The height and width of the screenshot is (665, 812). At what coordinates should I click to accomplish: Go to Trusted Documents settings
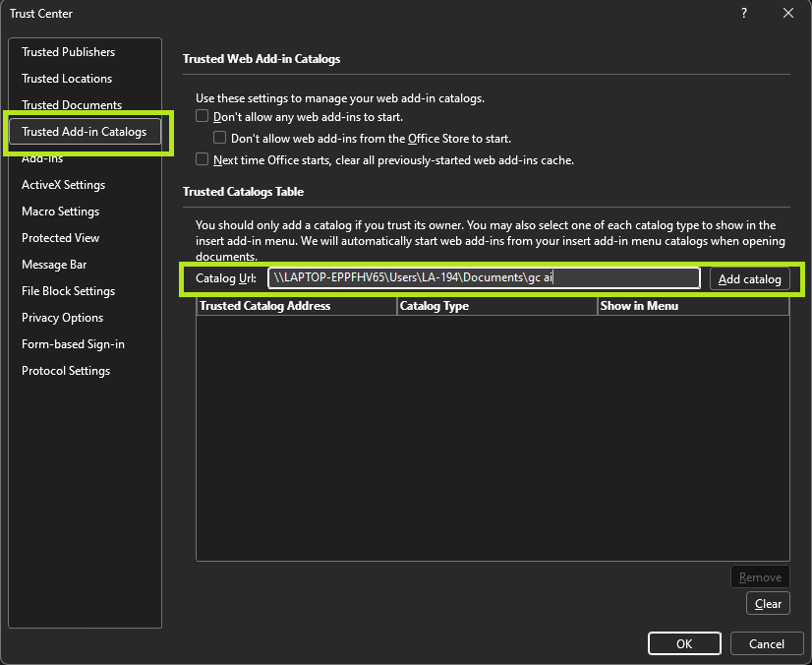pos(72,105)
